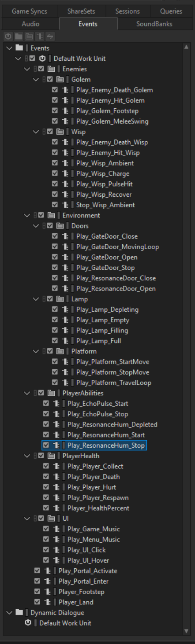The height and width of the screenshot is (644, 195).
Task: Click the scrollbar up arrow
Action: pyautogui.click(x=186, y=47)
